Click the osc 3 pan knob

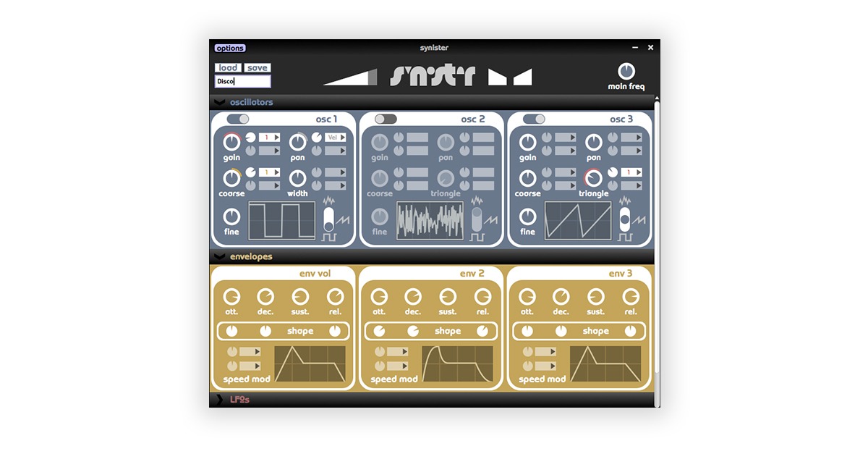click(594, 142)
